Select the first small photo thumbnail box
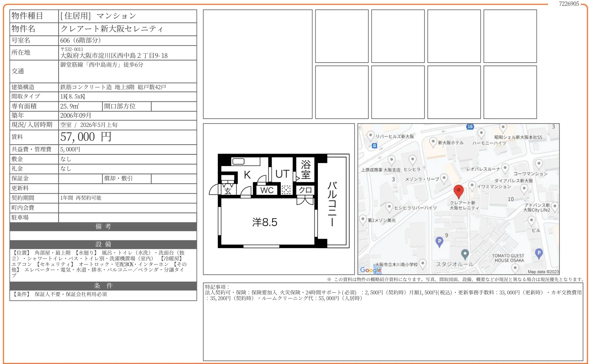The image size is (592, 364). [341, 36]
